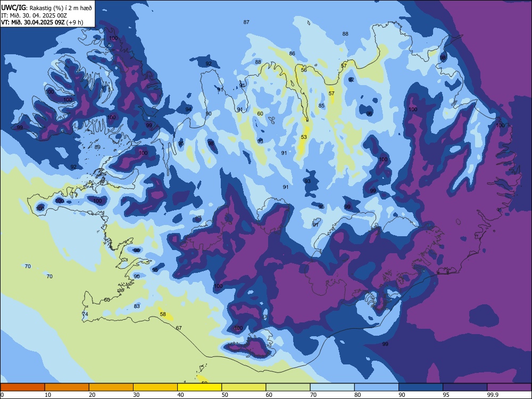Click the 'VT: Mið. 30.04.2025 09Z (+9 h)' line
Screen dimensions: 532x399
click(x=42, y=22)
